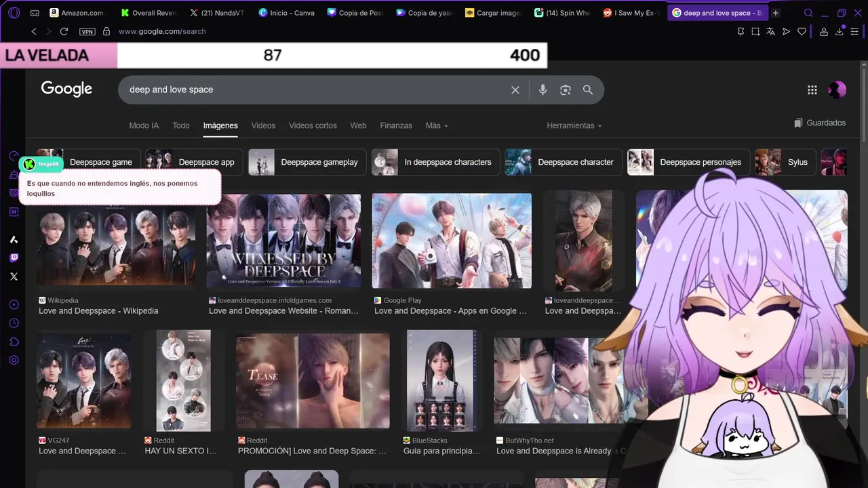Open the downloads icon

840,31
